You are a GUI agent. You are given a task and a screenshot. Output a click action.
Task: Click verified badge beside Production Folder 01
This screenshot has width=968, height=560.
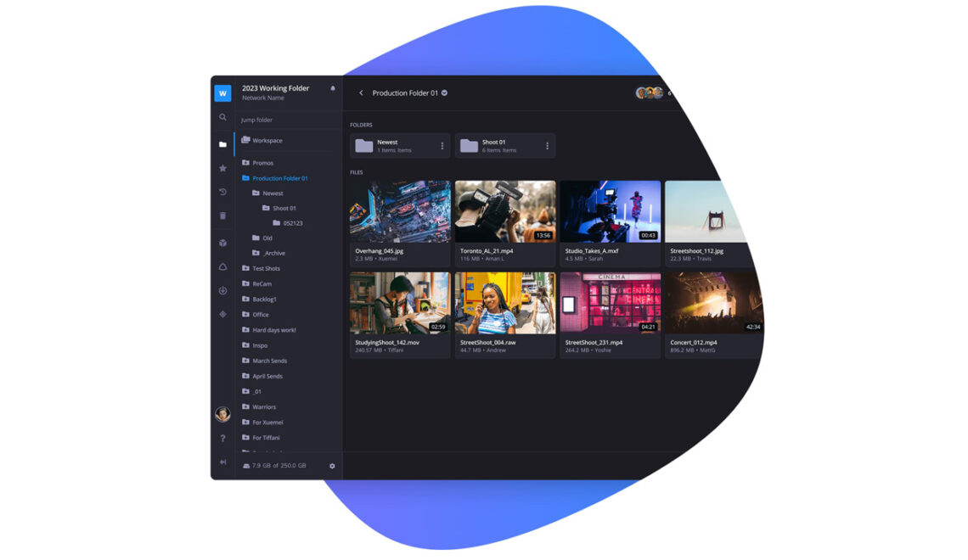(x=444, y=93)
